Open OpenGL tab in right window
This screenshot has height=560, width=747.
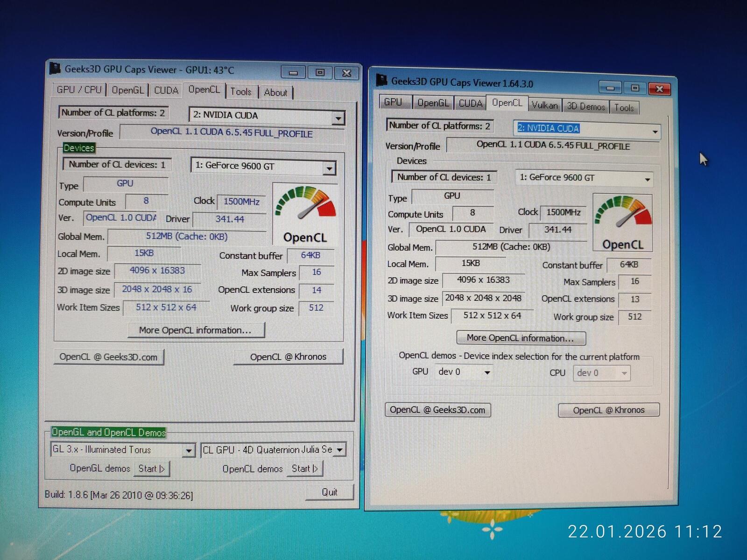(433, 103)
